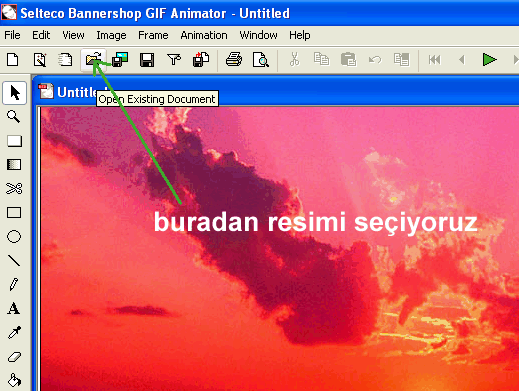Jump to first frame button
Viewport: 519px width, 391px height.
435,60
